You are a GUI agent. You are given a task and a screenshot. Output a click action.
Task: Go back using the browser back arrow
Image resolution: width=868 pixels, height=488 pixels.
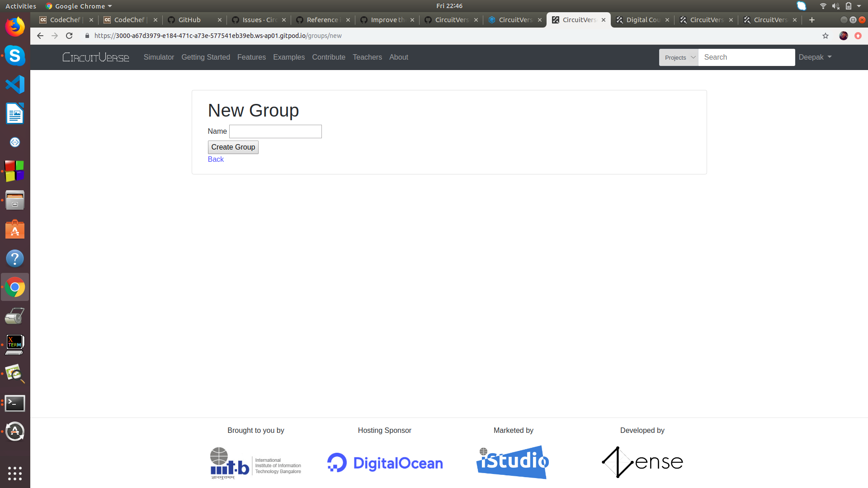(x=40, y=36)
